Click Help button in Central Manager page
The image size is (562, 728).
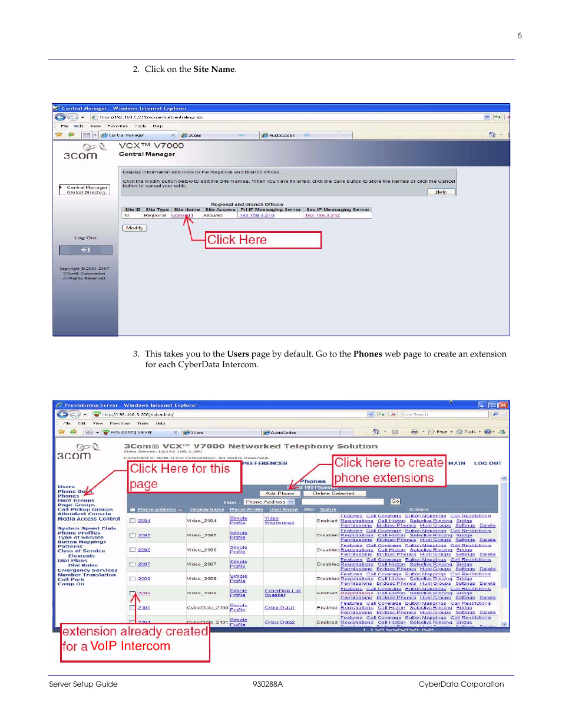[x=441, y=192]
